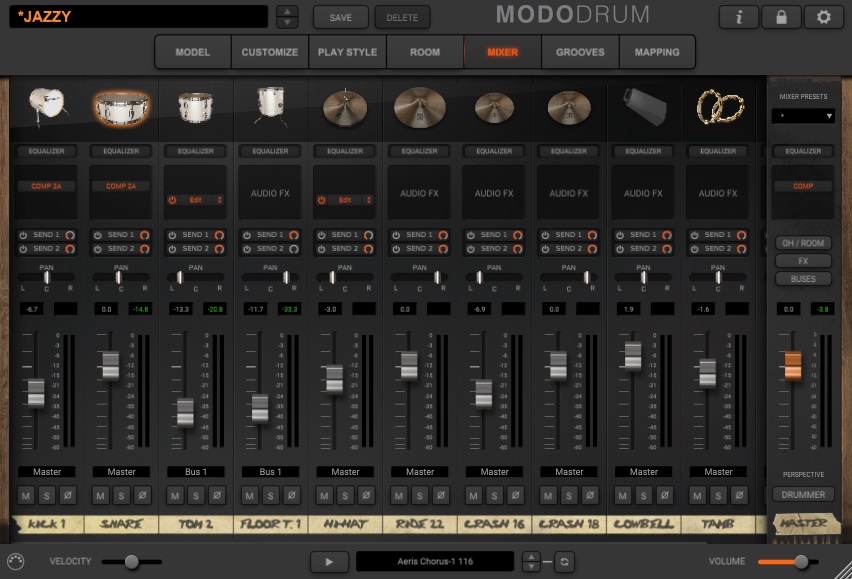Open the Room tab

425,52
